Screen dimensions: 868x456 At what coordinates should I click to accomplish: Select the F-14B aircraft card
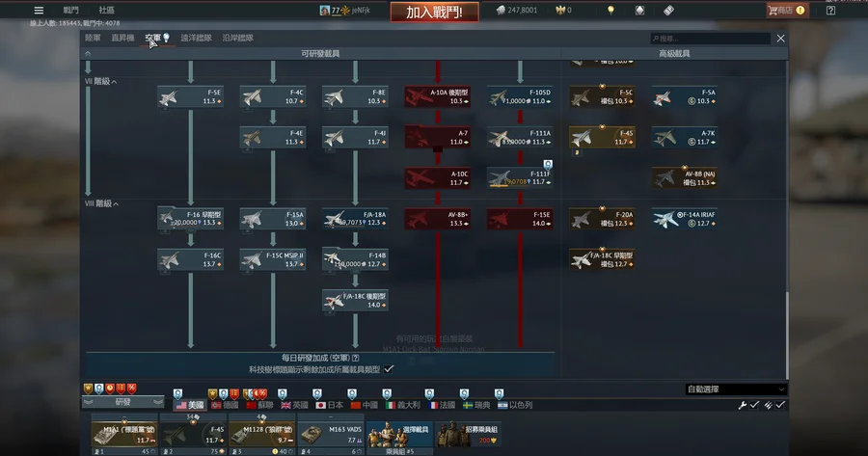(355, 259)
